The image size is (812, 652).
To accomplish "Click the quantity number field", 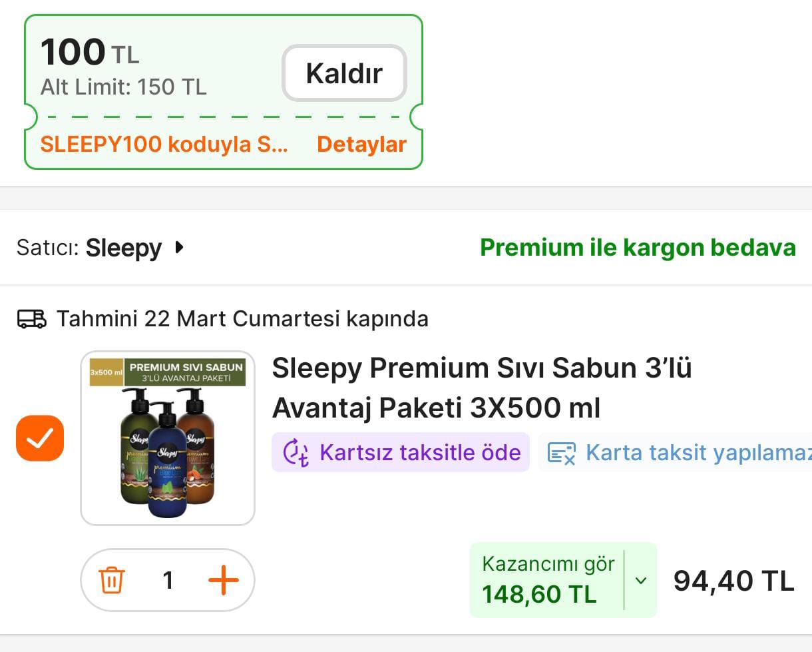I will (168, 580).
